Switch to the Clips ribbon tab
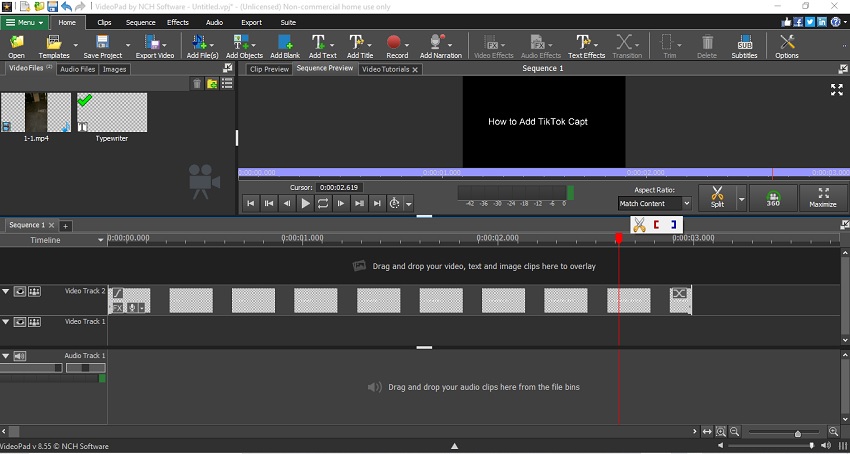Viewport: 850px width, 454px height. pos(104,22)
